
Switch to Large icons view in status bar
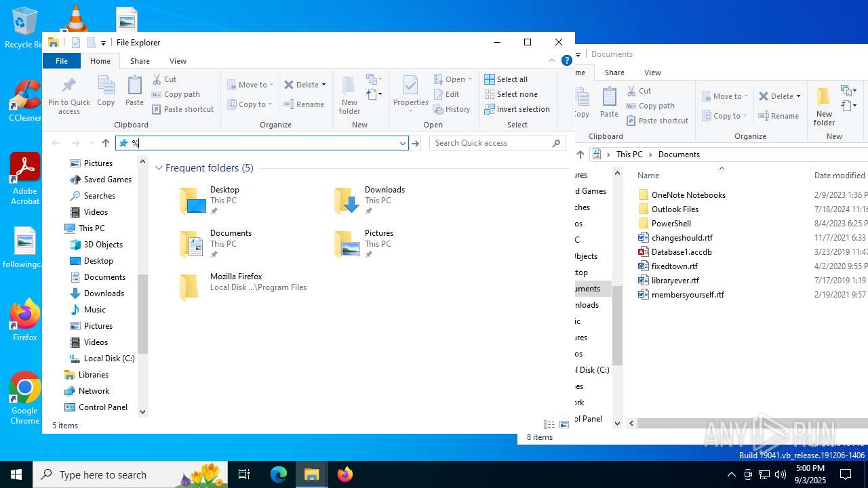tap(564, 425)
